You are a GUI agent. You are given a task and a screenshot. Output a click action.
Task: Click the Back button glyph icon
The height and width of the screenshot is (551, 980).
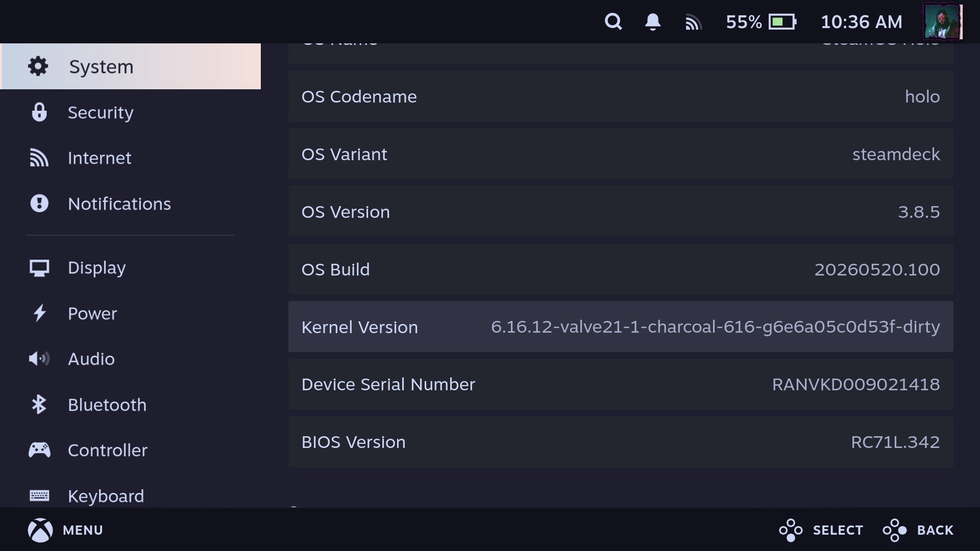(895, 530)
